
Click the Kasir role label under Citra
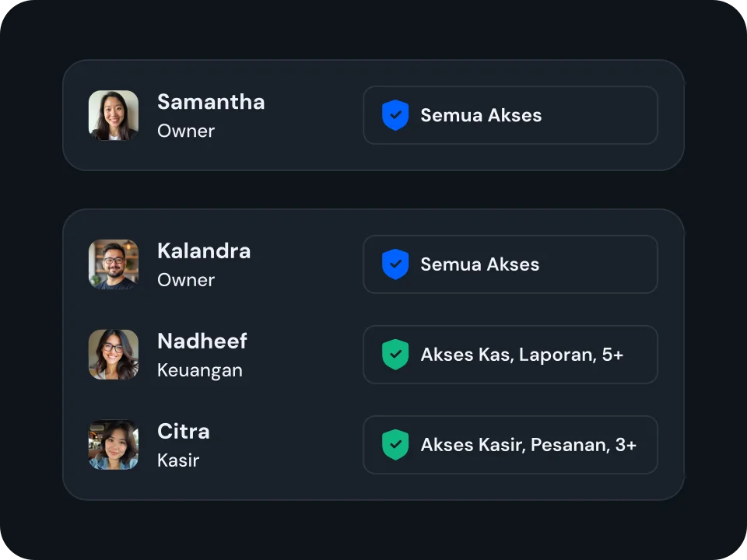click(x=178, y=460)
